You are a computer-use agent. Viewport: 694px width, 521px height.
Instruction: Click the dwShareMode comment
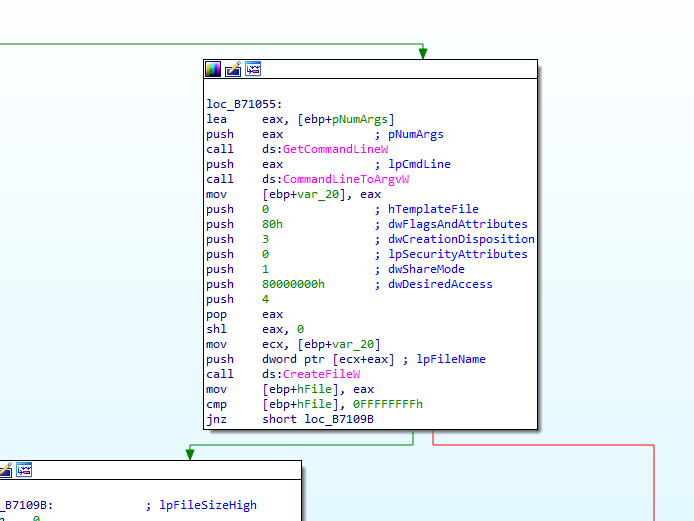click(426, 269)
